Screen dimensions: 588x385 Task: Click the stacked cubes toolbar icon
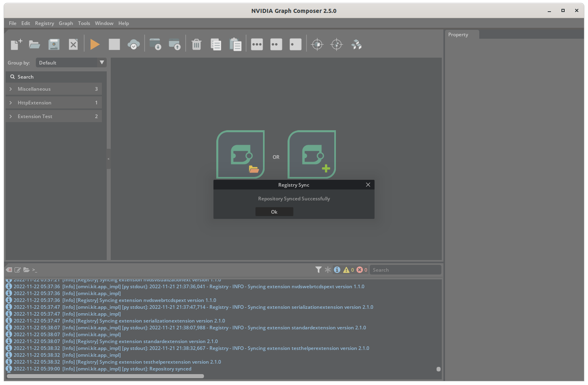click(356, 44)
